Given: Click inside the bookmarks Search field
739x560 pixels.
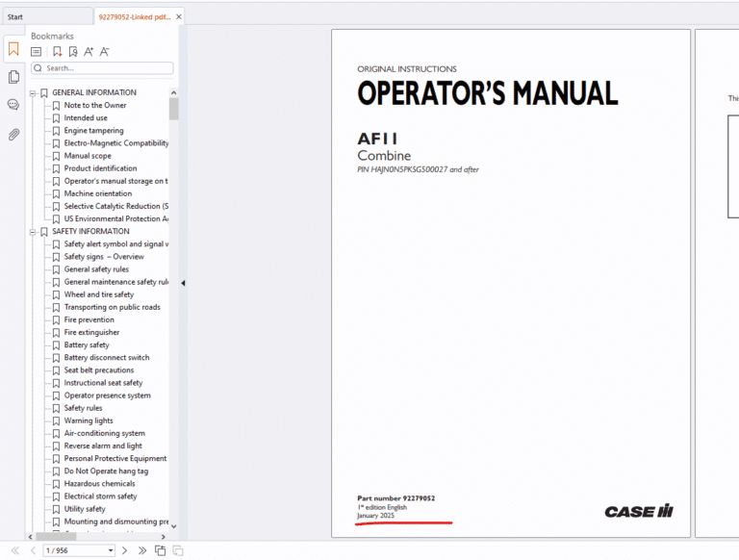Looking at the screenshot, I should pos(102,68).
